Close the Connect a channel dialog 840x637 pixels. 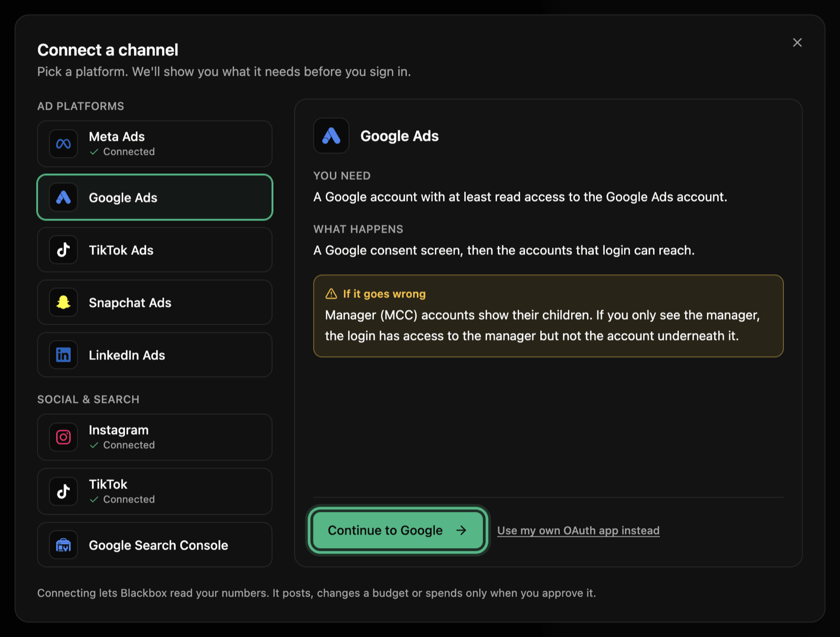point(797,43)
